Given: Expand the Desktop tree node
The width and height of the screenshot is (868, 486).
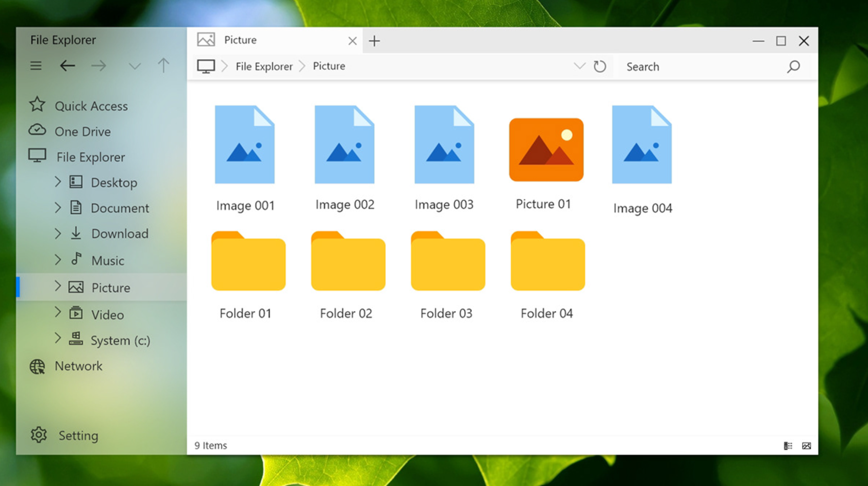Looking at the screenshot, I should click(58, 182).
